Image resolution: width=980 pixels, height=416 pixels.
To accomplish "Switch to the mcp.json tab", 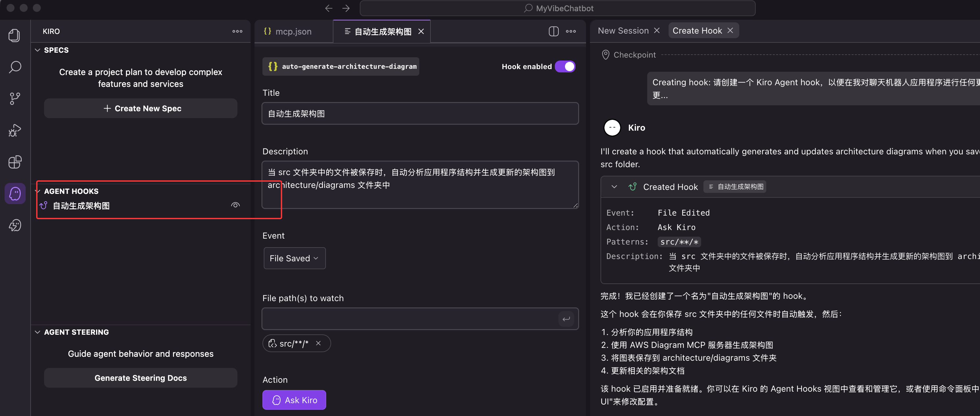I will [x=293, y=32].
